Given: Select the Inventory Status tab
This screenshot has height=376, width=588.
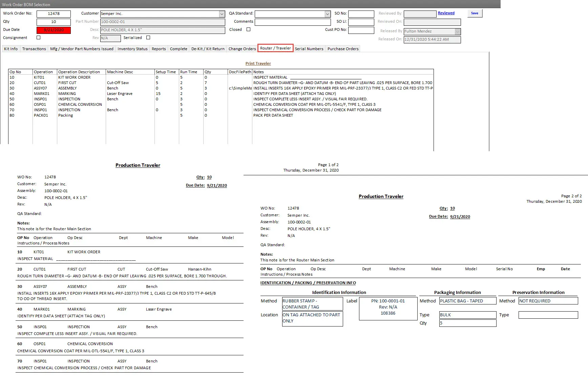Looking at the screenshot, I should pyautogui.click(x=132, y=49).
